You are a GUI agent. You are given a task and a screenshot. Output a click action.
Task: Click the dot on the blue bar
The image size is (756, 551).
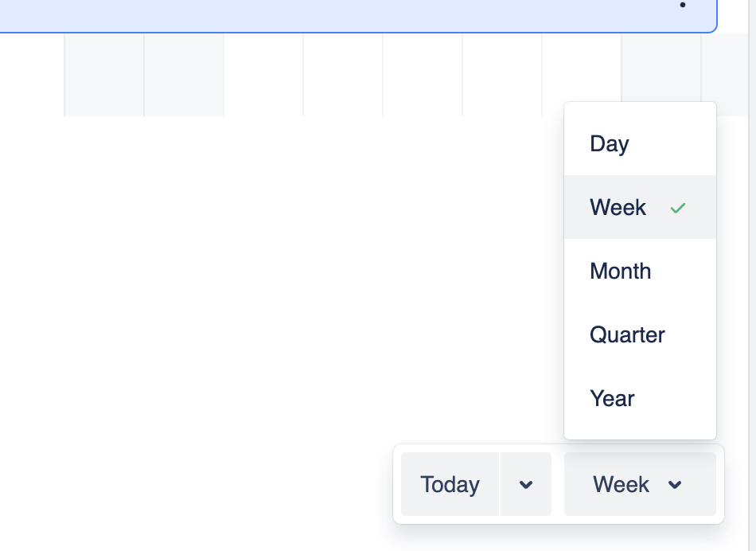(683, 6)
